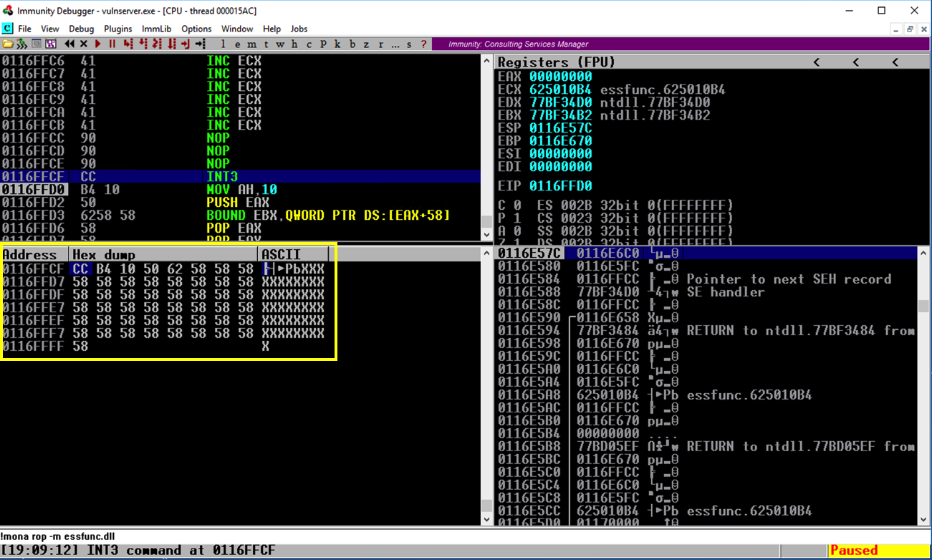Show CPU window with 'c' button
The height and width of the screenshot is (560, 932).
(309, 44)
